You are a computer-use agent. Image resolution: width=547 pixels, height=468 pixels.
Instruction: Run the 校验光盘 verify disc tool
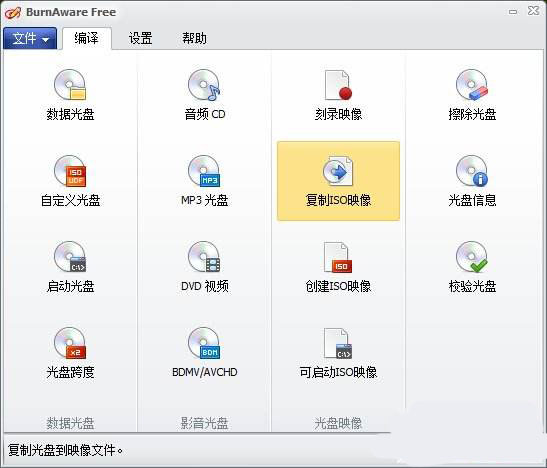click(x=472, y=267)
